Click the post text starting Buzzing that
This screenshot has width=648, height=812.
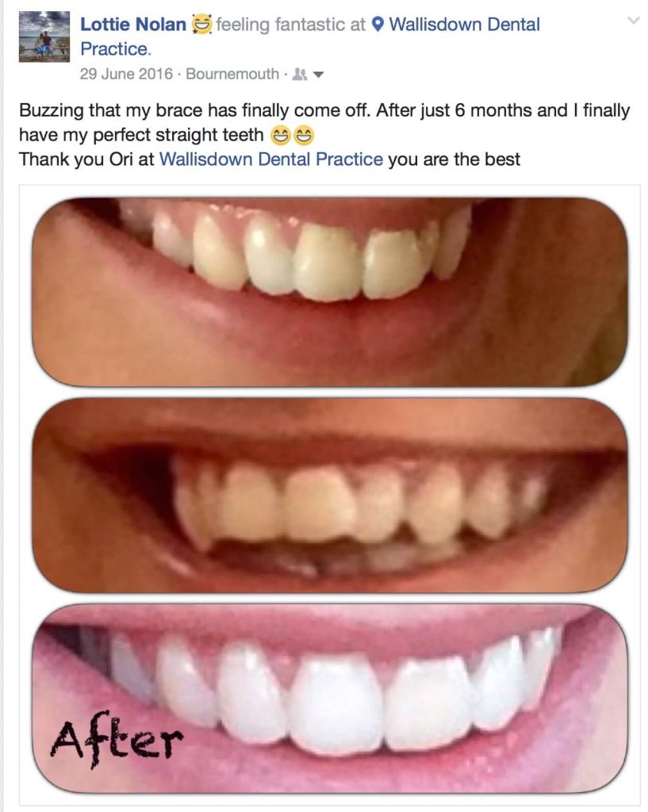click(x=324, y=122)
